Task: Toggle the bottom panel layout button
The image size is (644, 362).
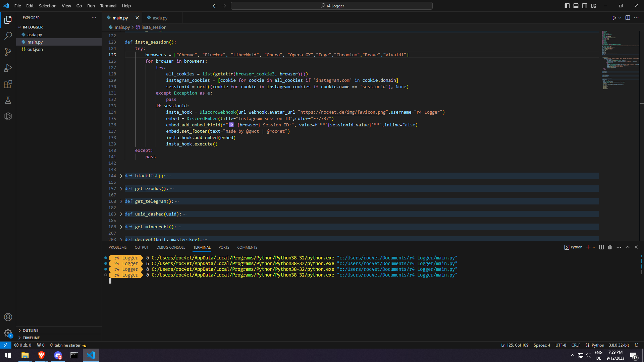Action: pyautogui.click(x=576, y=6)
